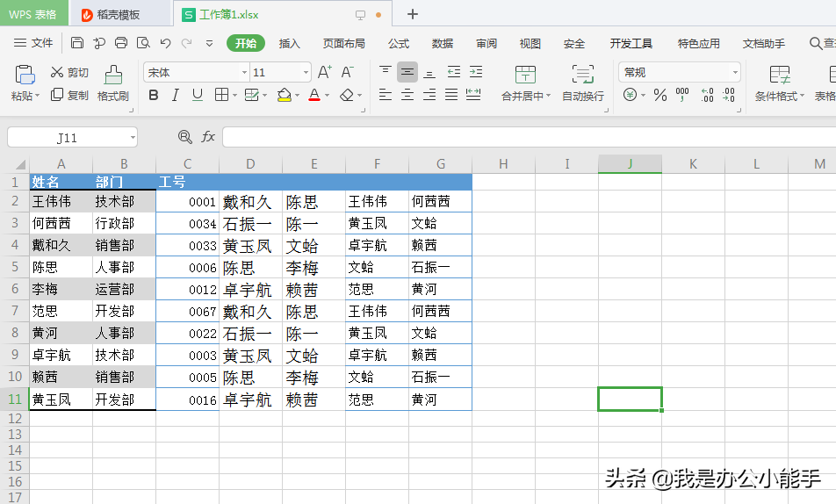
Task: Click the Undo arrow icon
Action: click(x=165, y=43)
